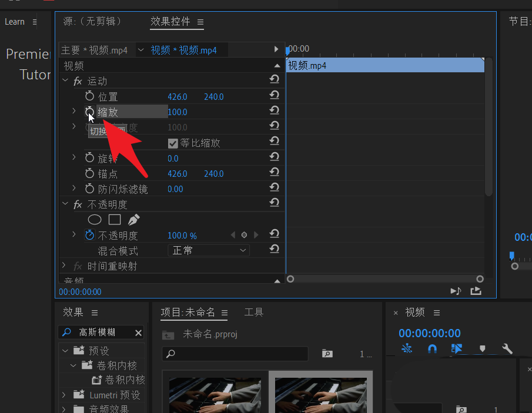Image resolution: width=532 pixels, height=413 pixels.
Task: Open the master clip dropdown arrow
Action: [x=141, y=50]
